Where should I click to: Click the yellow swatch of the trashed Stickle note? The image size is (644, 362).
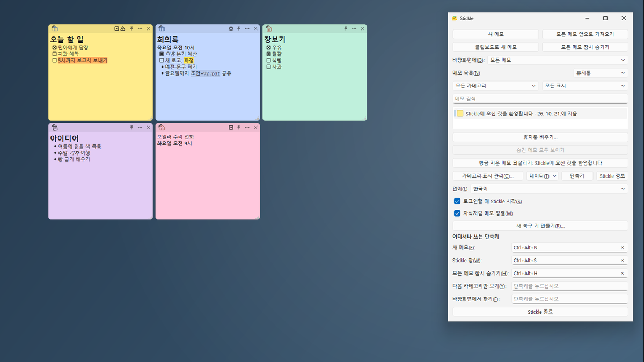pos(460,113)
